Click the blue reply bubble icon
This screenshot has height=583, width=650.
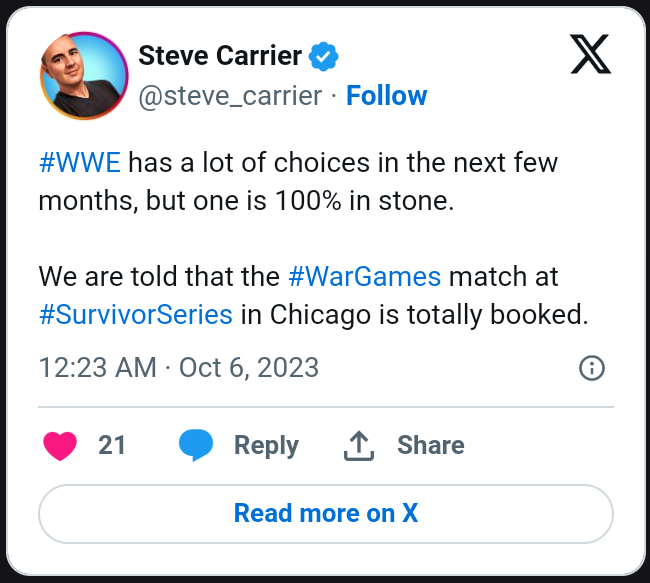pyautogui.click(x=196, y=445)
